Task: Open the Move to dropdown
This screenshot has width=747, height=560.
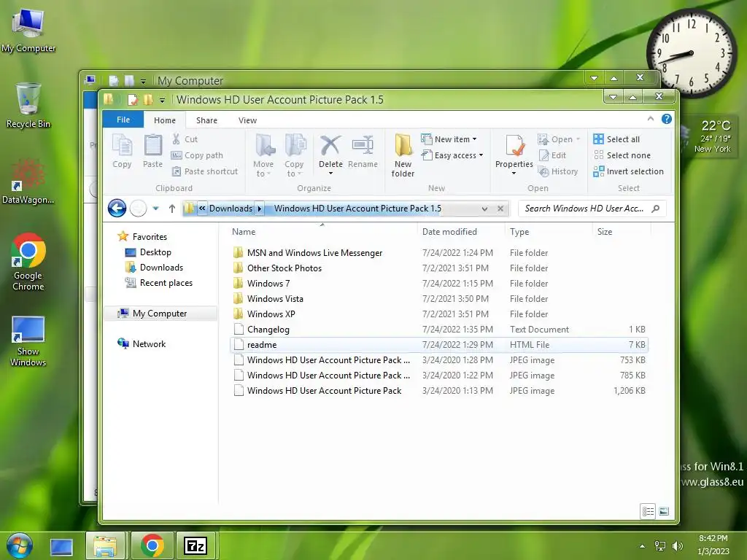Action: (263, 155)
